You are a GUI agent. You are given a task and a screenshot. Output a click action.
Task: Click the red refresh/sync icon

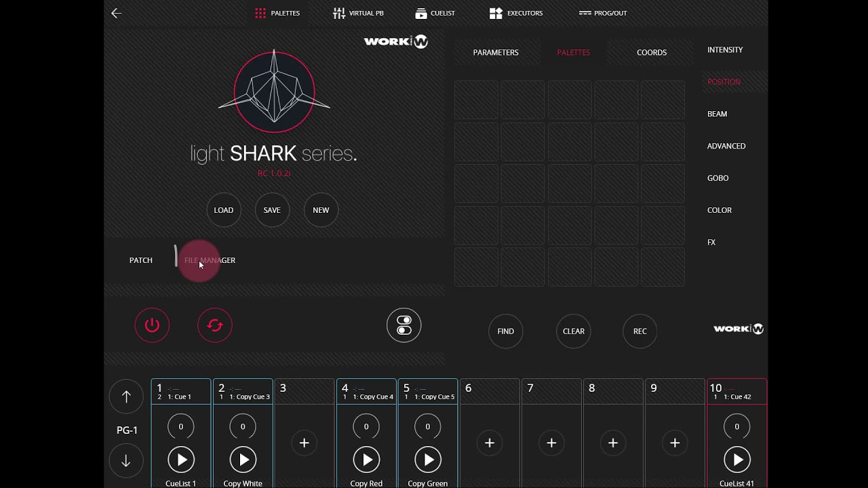point(215,325)
